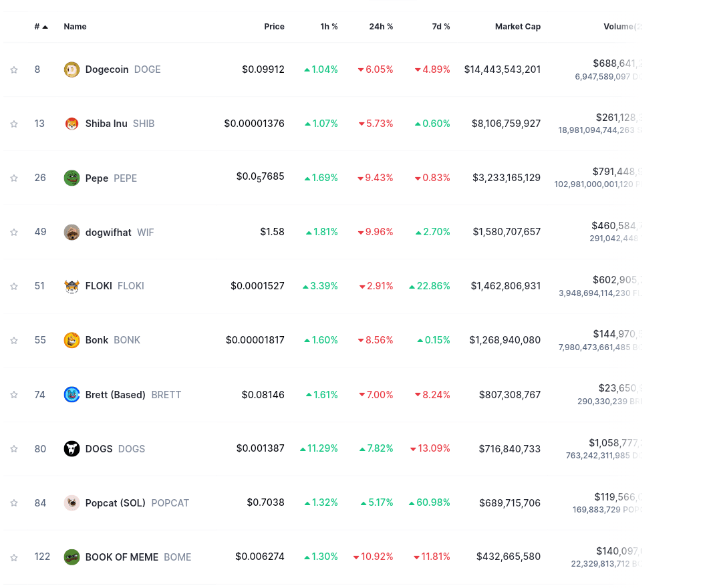Toggle watchlist star for Dogecoin
The height and width of the screenshot is (588, 719).
14,69
